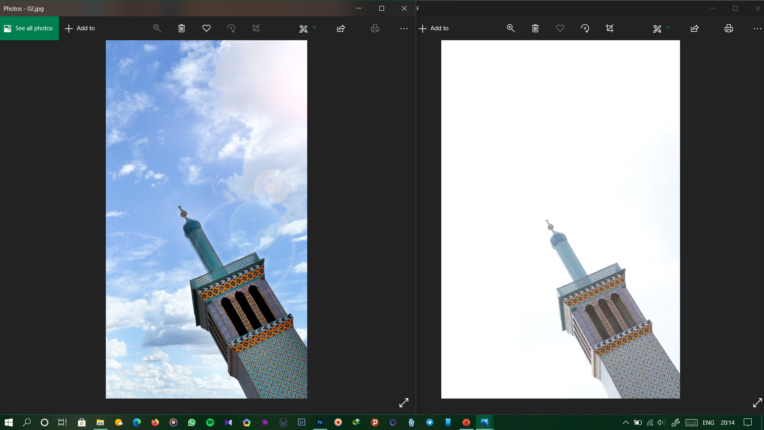Open Wi-Fi network panel in tray
The height and width of the screenshot is (430, 764).
[x=650, y=422]
